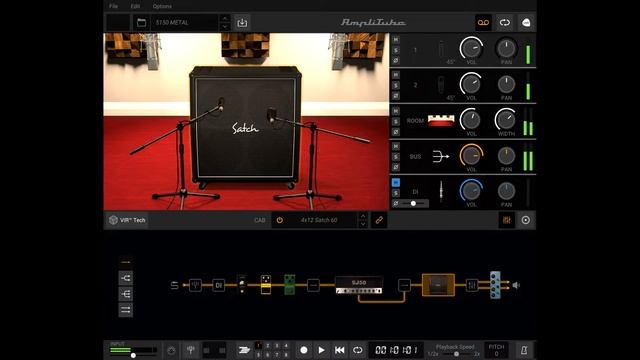
Task: Select previous preset with up arrow
Action: tap(225, 18)
